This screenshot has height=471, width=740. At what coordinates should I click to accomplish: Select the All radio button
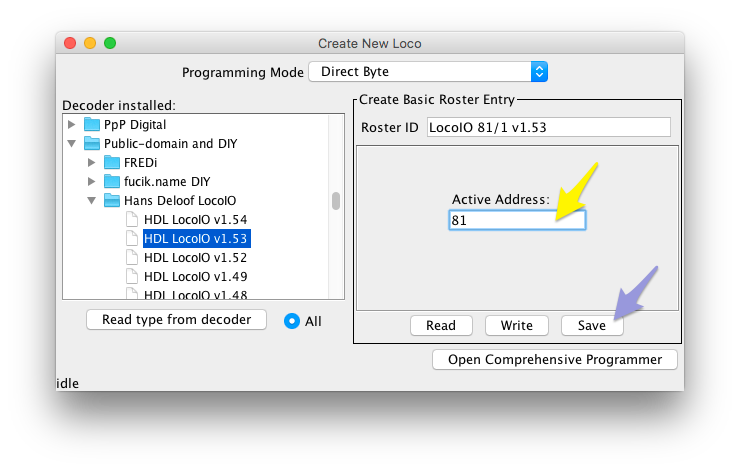292,321
